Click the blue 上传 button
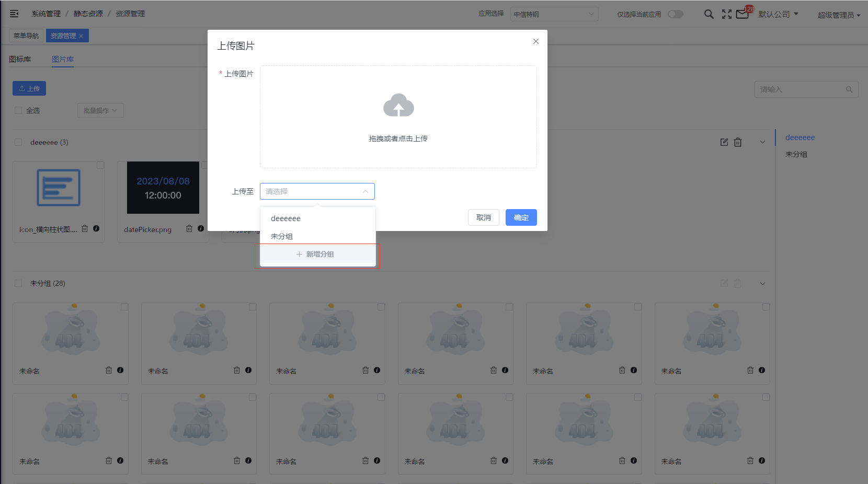The height and width of the screenshot is (484, 868). (29, 88)
